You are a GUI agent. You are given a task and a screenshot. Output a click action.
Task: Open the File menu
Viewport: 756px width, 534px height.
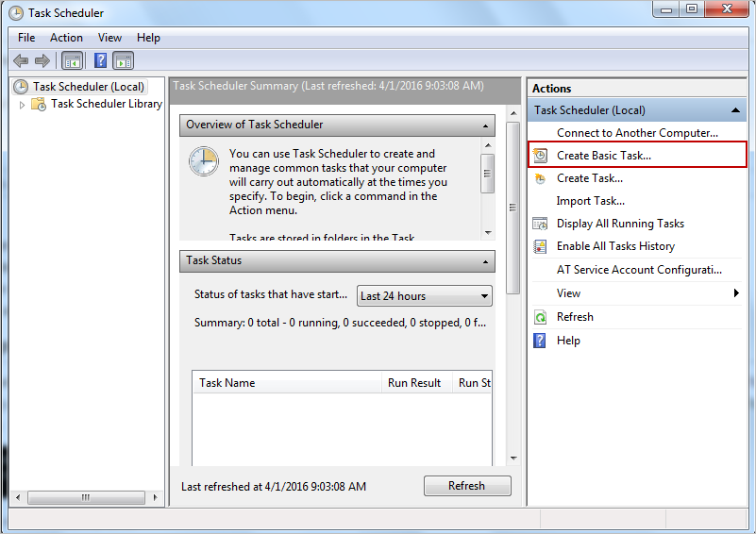tap(26, 38)
